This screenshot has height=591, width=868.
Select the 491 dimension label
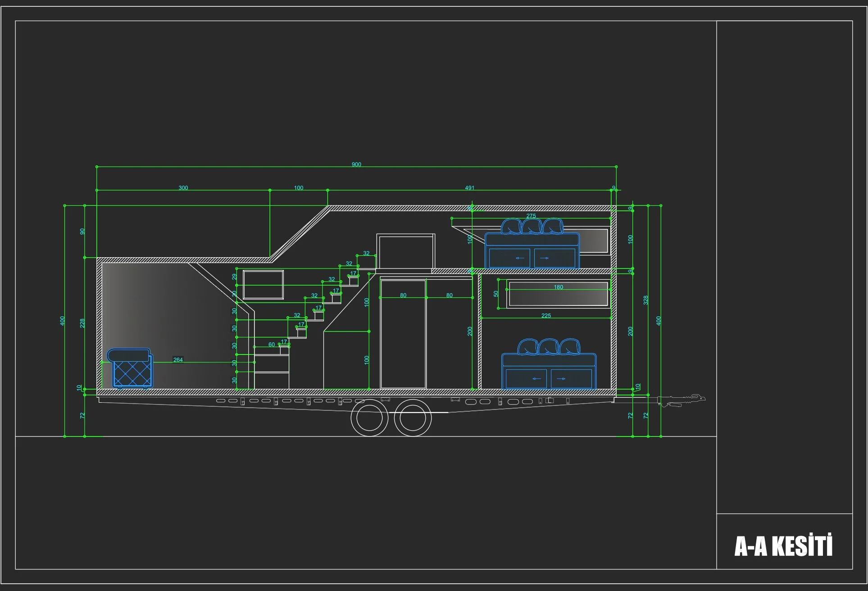[470, 188]
